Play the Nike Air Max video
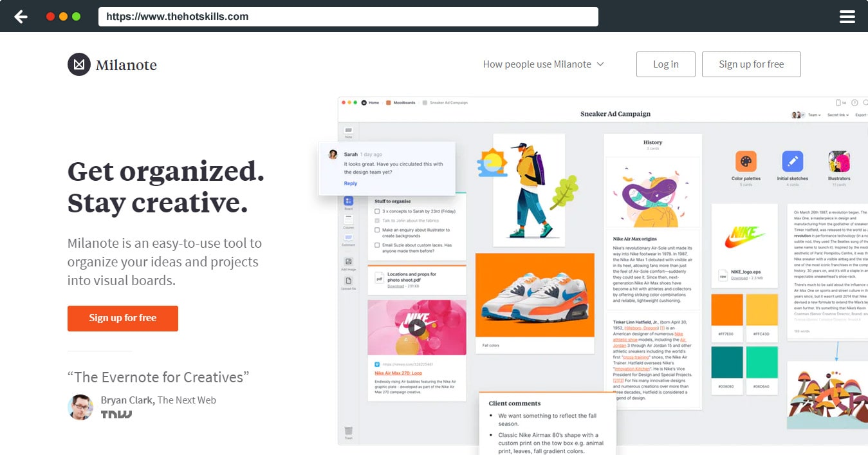This screenshot has height=455, width=868. click(x=417, y=328)
